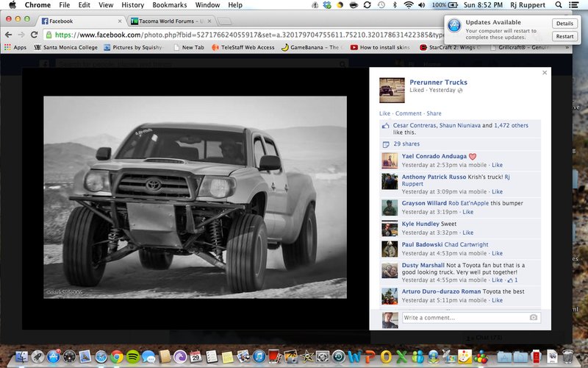588x368 pixels.
Task: Switch to the Facebook tab
Action: 80,21
